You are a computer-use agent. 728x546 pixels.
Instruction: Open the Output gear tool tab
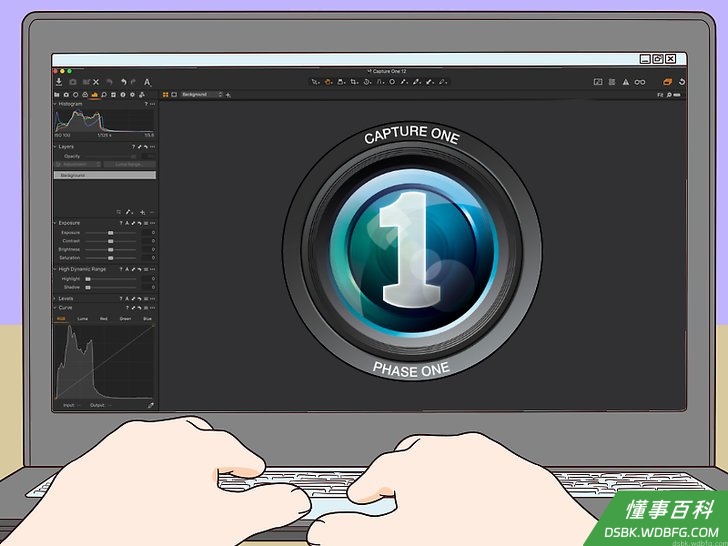tap(132, 95)
